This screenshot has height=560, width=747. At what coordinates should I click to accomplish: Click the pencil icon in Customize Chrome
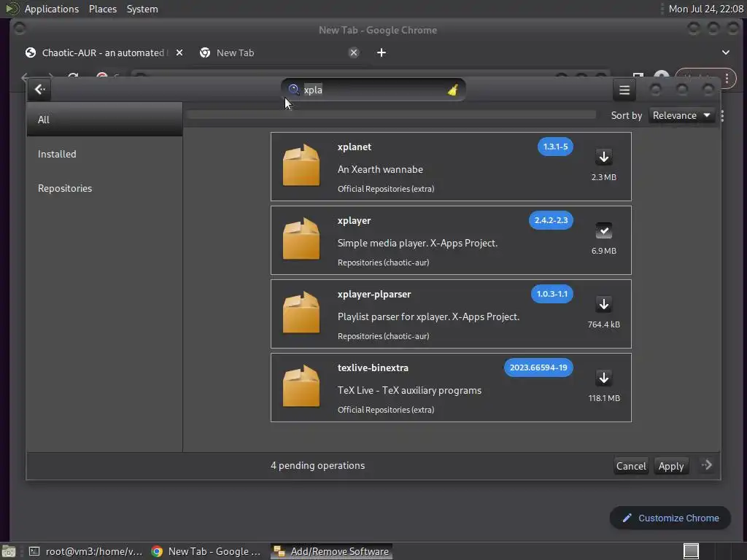tap(627, 518)
